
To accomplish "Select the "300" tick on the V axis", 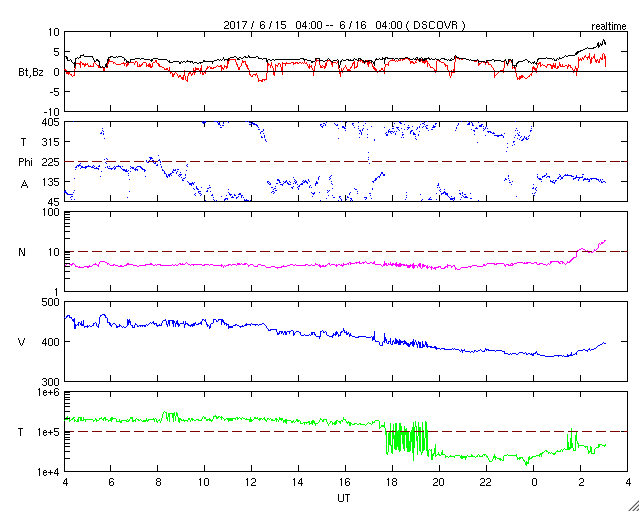I will [x=51, y=381].
